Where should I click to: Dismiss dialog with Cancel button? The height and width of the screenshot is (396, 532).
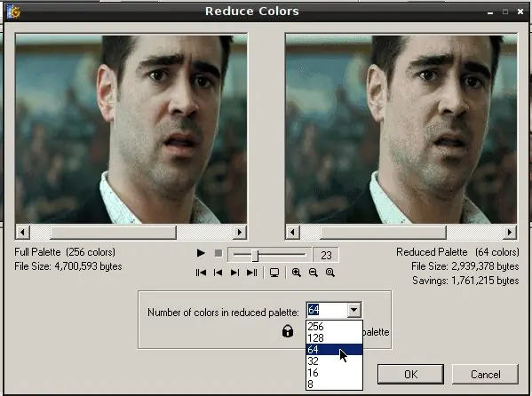pyautogui.click(x=485, y=375)
